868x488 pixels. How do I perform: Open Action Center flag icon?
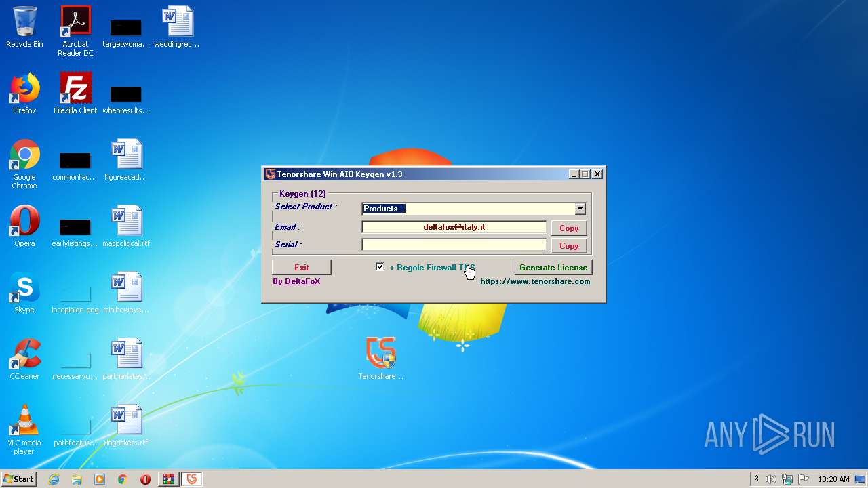click(804, 479)
